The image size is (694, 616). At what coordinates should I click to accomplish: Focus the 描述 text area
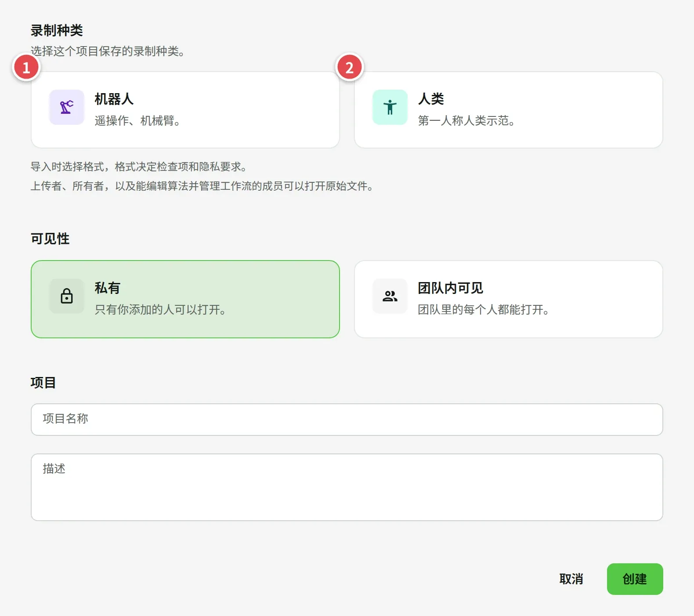pyautogui.click(x=347, y=487)
